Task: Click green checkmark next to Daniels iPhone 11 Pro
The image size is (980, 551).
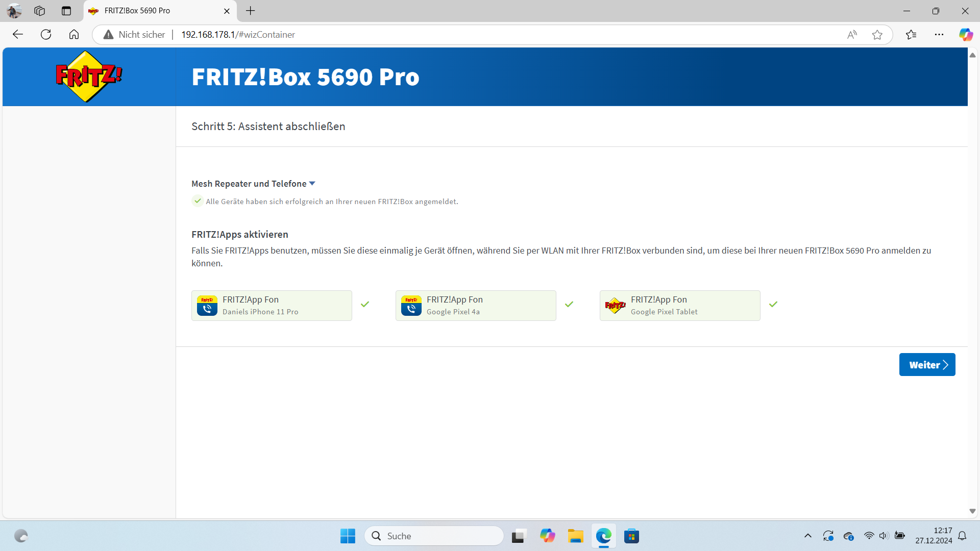Action: (x=365, y=304)
